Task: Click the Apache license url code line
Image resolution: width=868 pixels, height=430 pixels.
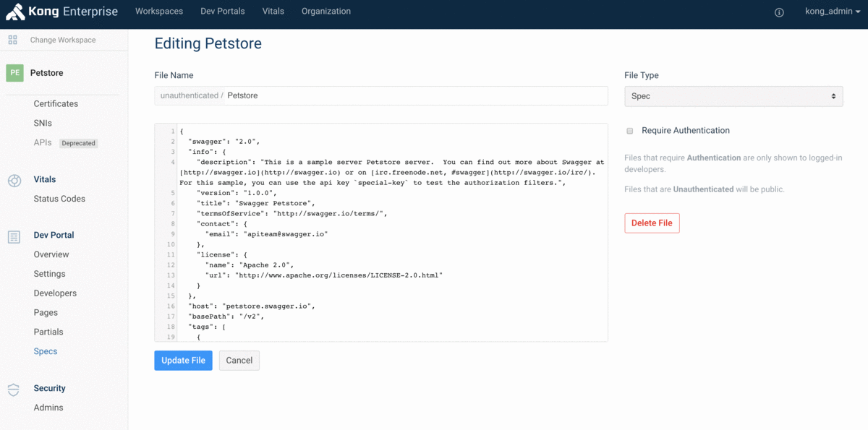Action: click(x=323, y=275)
